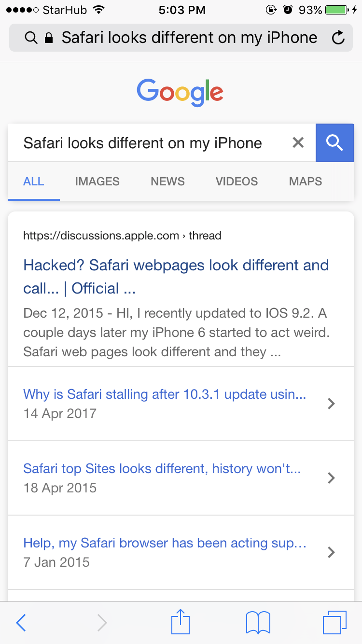This screenshot has width=362, height=644.
Task: Open the NEWS results tab
Action: pos(167,181)
